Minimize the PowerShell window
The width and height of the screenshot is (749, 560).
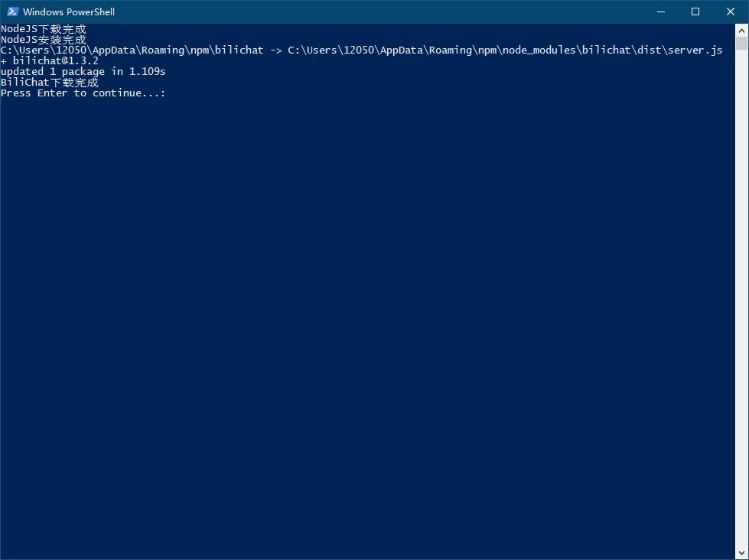(x=660, y=11)
